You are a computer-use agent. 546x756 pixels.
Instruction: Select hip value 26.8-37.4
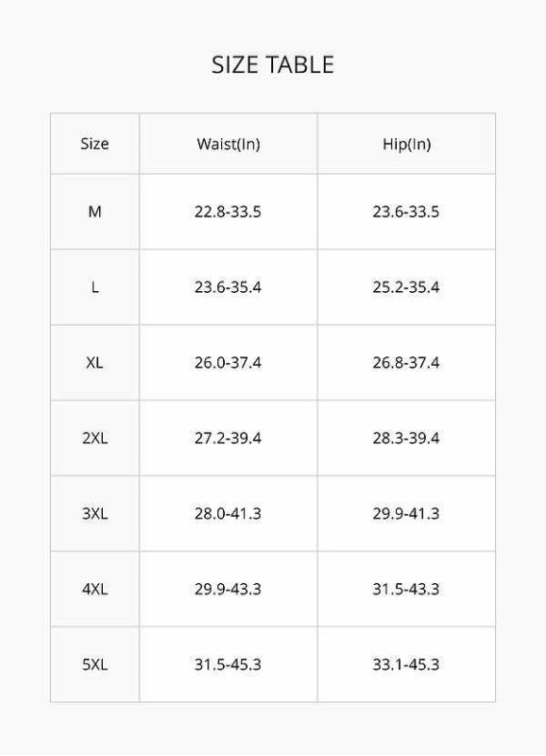[x=406, y=363]
